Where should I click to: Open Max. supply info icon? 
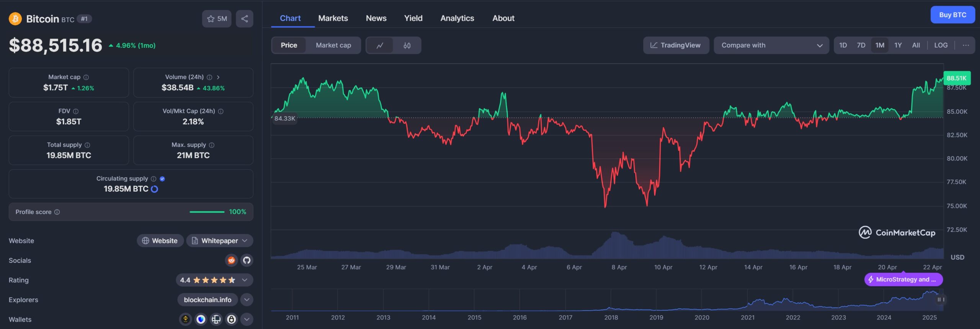[212, 145]
